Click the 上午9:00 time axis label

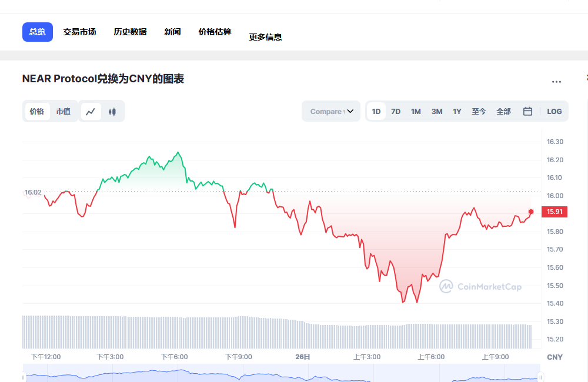click(495, 357)
